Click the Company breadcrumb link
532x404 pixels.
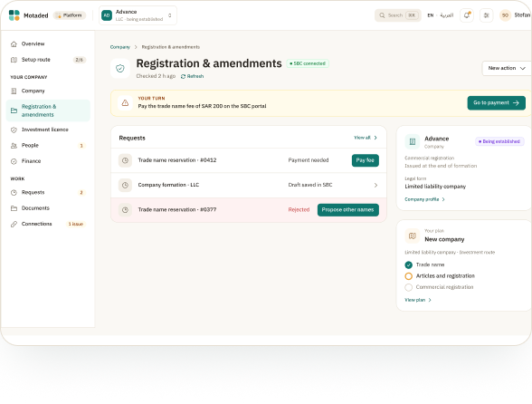(120, 47)
